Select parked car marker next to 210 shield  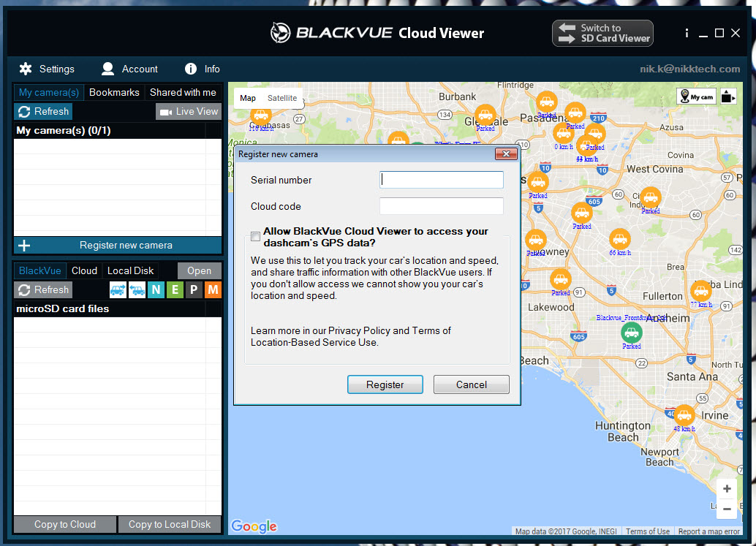[575, 113]
